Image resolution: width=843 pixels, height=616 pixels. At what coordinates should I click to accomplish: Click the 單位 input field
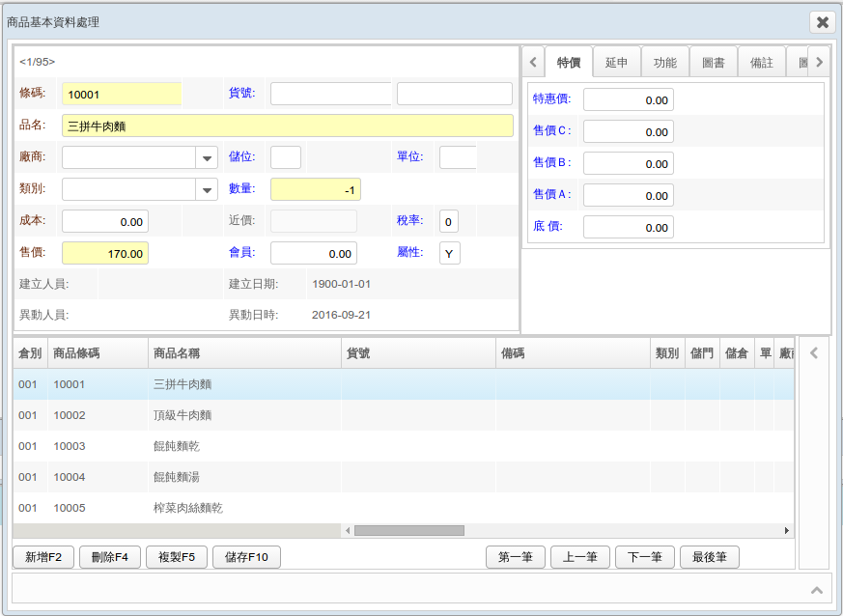pyautogui.click(x=458, y=157)
